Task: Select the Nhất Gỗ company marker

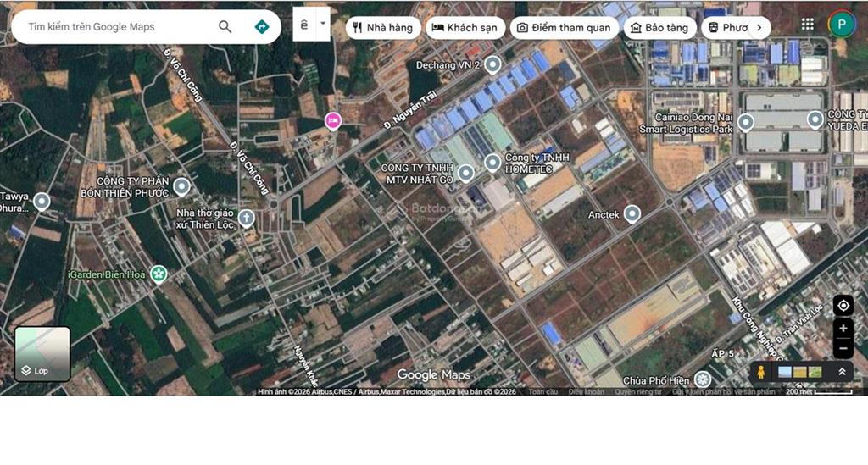Action: (x=465, y=173)
